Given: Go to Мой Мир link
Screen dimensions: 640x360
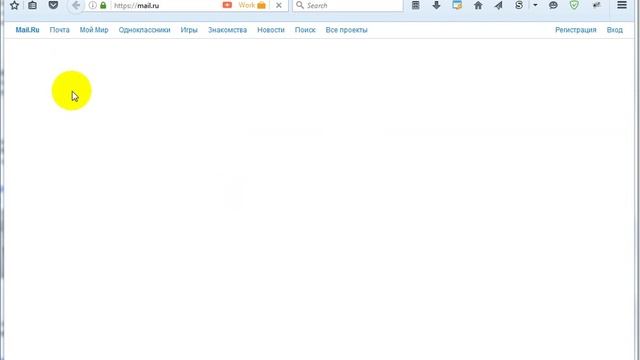Looking at the screenshot, I should [x=94, y=30].
